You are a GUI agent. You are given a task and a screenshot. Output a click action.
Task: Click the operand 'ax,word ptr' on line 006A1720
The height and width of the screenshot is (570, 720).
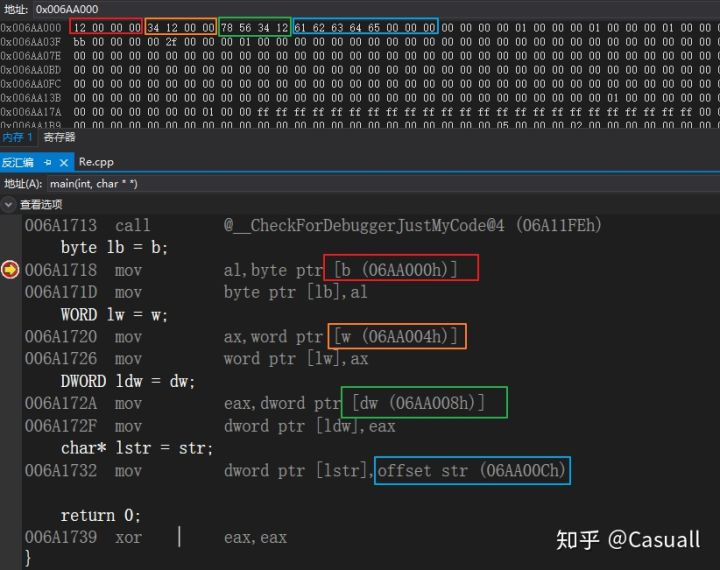coord(273,337)
